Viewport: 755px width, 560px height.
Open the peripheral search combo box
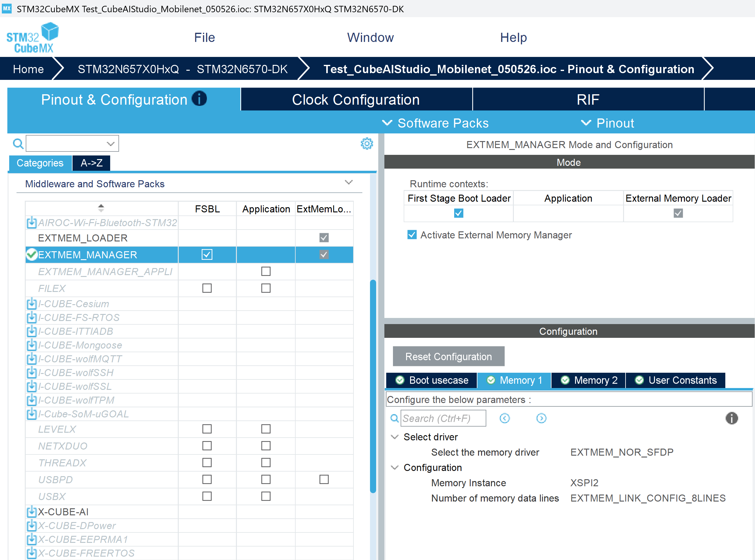pyautogui.click(x=72, y=144)
